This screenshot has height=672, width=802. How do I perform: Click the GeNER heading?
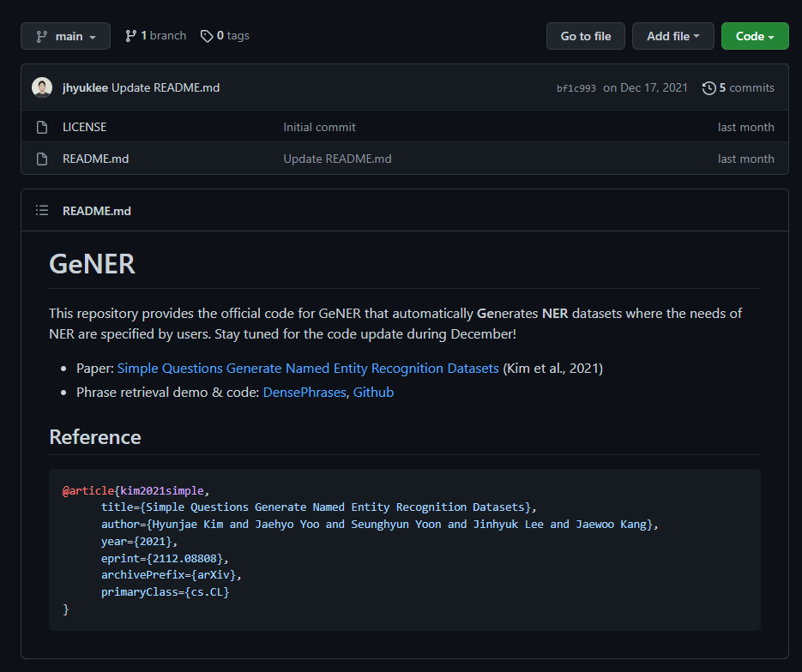pos(92,264)
